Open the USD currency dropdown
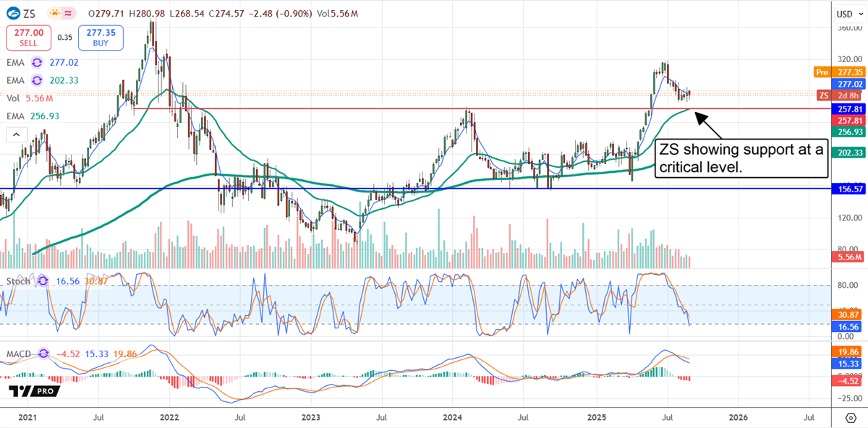The image size is (868, 428). point(850,13)
